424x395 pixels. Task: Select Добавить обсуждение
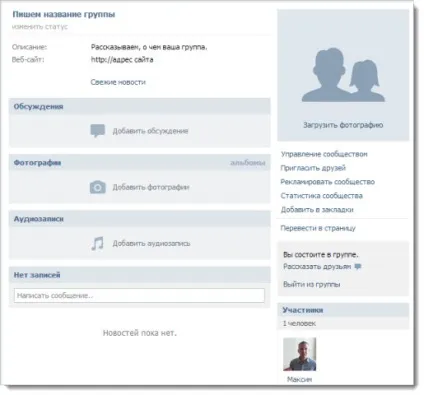click(x=150, y=131)
